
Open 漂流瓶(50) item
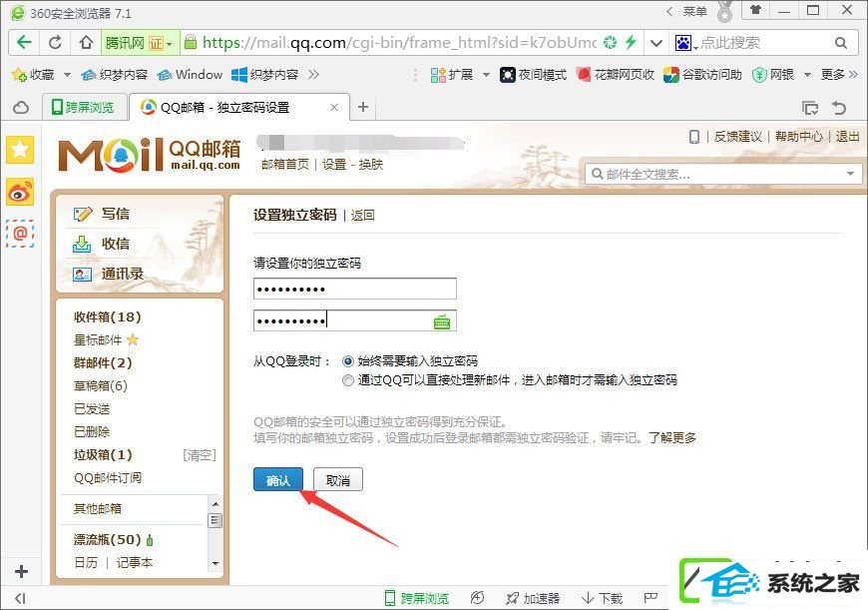click(108, 539)
